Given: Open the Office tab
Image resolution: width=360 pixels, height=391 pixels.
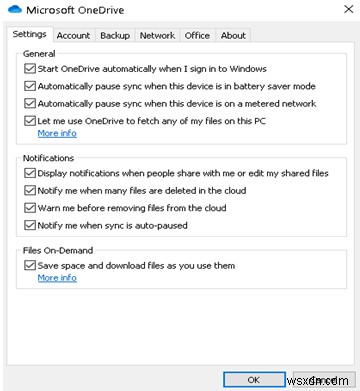Looking at the screenshot, I should pos(197,36).
